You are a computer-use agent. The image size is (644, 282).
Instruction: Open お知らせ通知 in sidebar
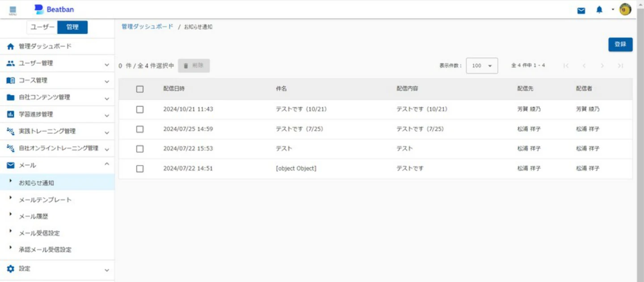pos(57,183)
